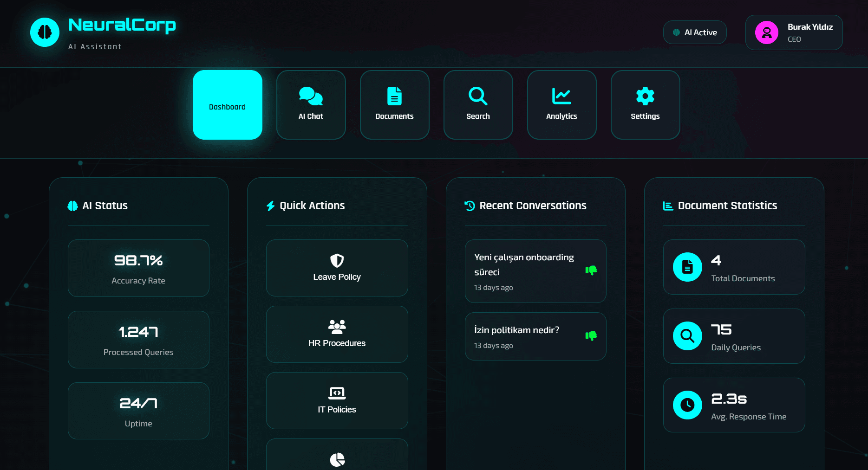Click the Total Documents file icon
This screenshot has width=868, height=470.
click(x=687, y=267)
